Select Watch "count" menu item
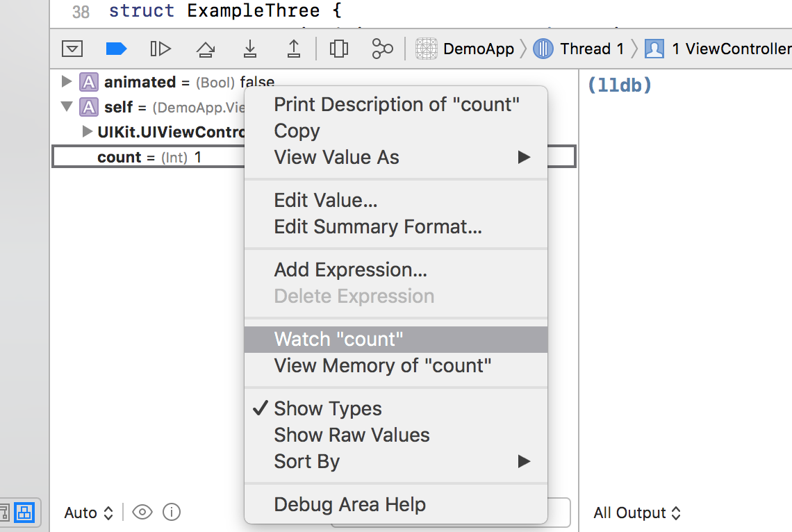Viewport: 792px width, 532px height. (338, 339)
